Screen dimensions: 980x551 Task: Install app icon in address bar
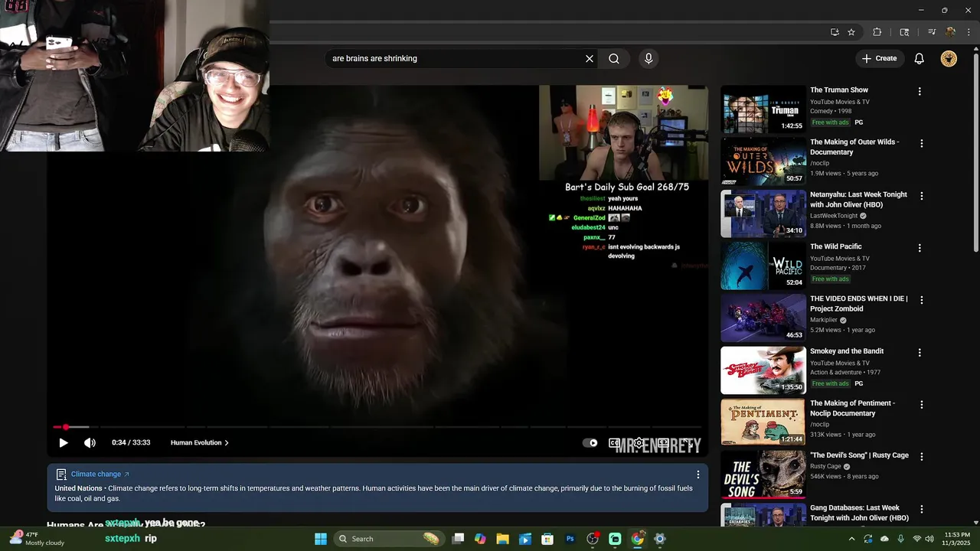pos(835,32)
